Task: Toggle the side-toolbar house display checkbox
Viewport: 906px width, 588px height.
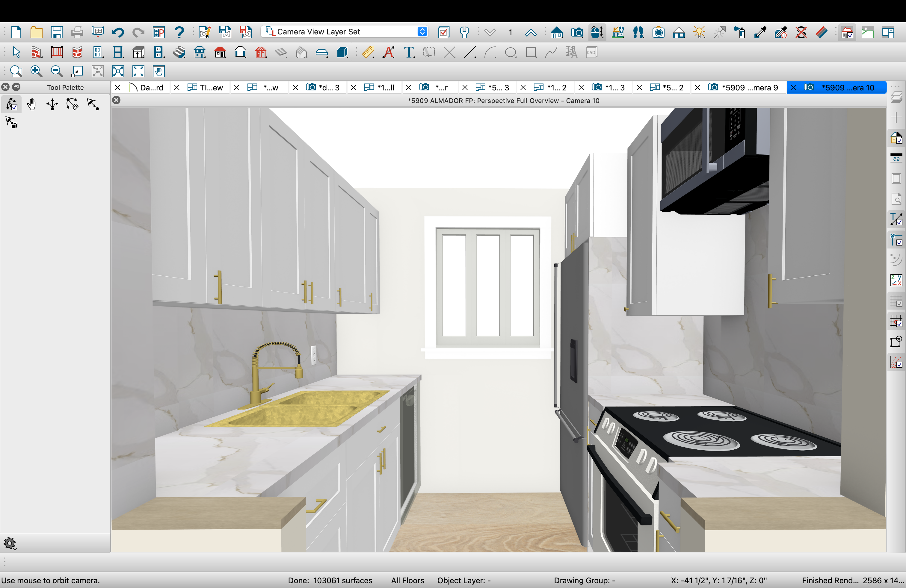Action: click(896, 138)
